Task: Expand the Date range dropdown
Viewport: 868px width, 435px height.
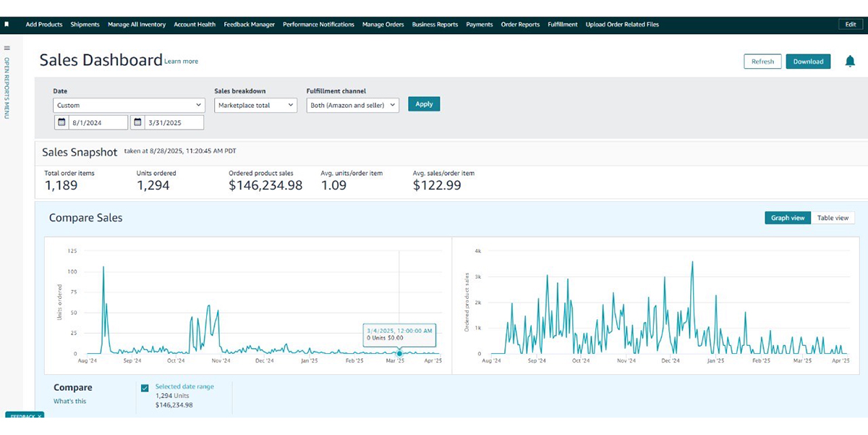Action: [x=129, y=105]
